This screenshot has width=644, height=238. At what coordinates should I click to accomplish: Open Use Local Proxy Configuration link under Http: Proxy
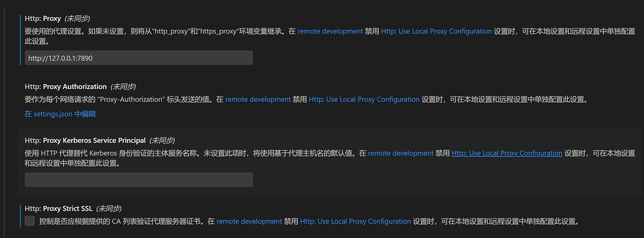point(437,31)
